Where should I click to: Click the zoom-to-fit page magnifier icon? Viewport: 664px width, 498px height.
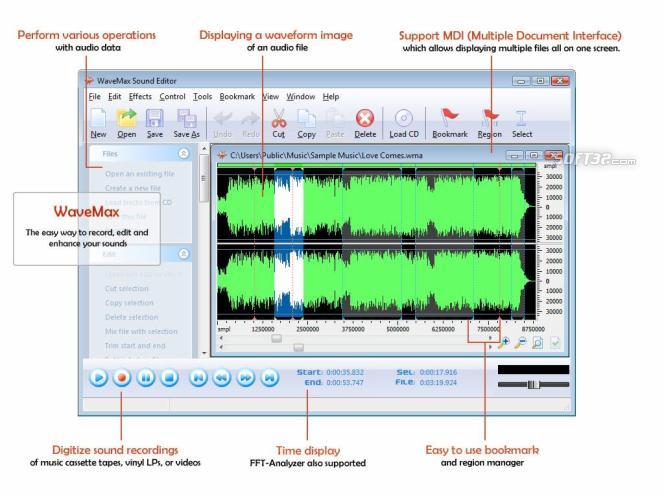tap(537, 342)
